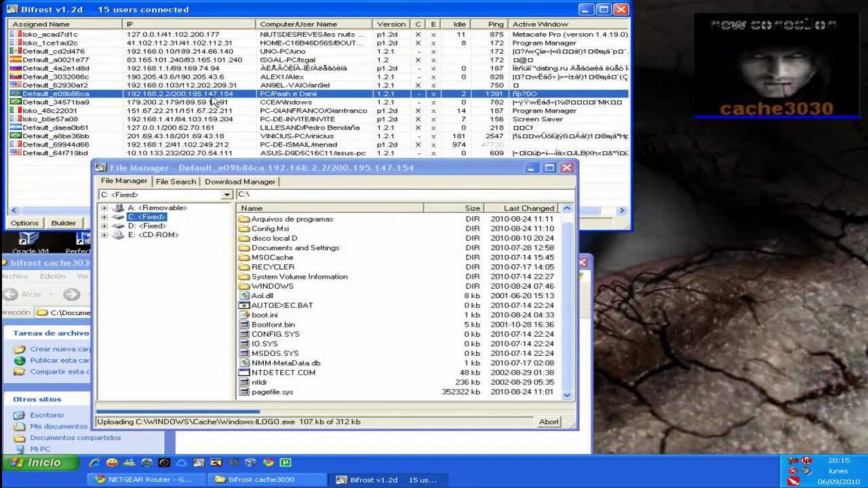This screenshot has width=868, height=488.
Task: Select the Aol.dll file icon
Action: (x=244, y=296)
